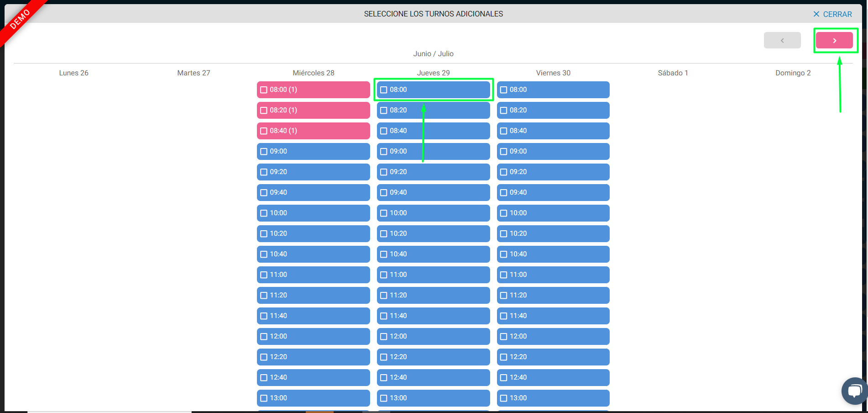This screenshot has width=868, height=413.
Task: Select the Jueves 29 09:00 slot
Action: pos(433,151)
